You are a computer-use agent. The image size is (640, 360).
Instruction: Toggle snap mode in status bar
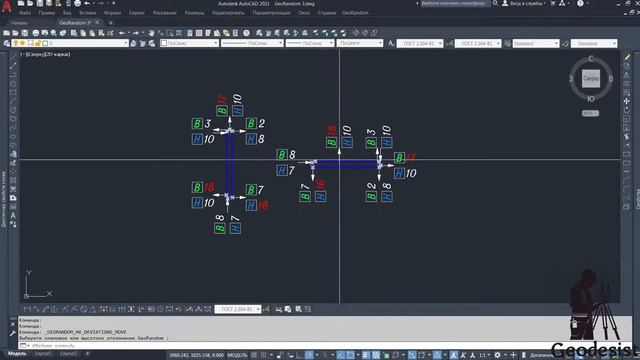click(264, 355)
